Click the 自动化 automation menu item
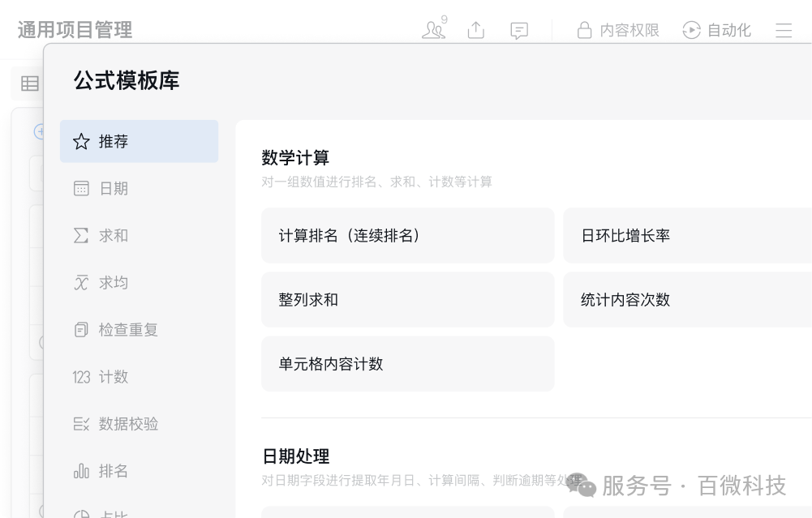The width and height of the screenshot is (812, 518). (717, 30)
